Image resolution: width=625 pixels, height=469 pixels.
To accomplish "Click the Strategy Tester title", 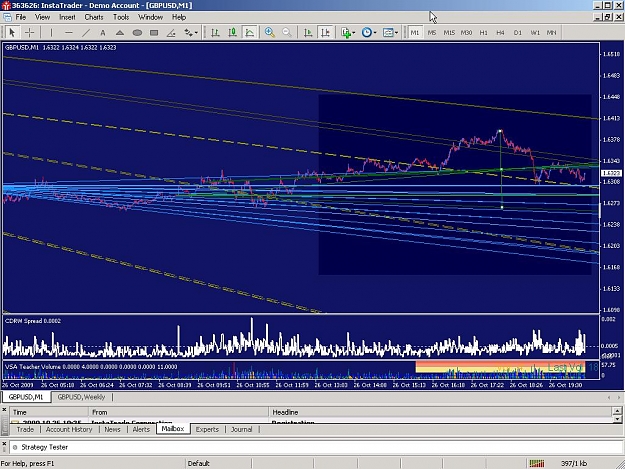I will [45, 447].
